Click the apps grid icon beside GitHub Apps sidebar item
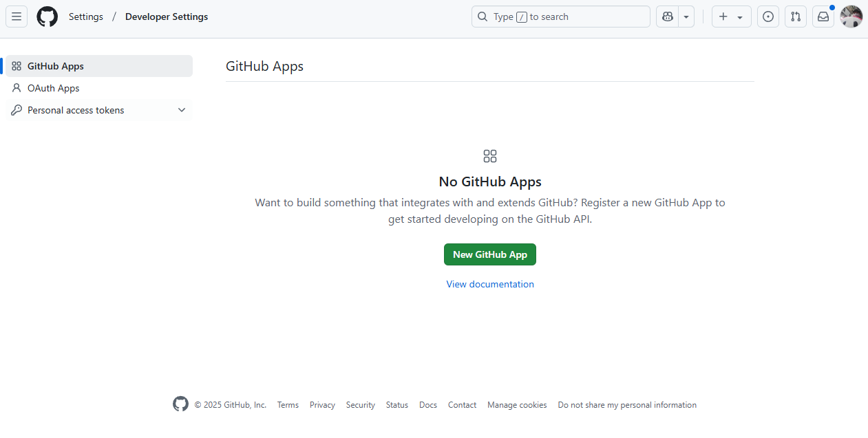Image resolution: width=868 pixels, height=438 pixels. (17, 66)
